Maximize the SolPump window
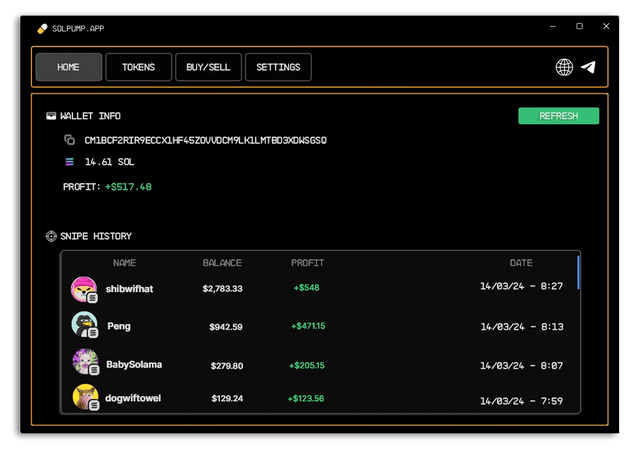 click(x=579, y=26)
